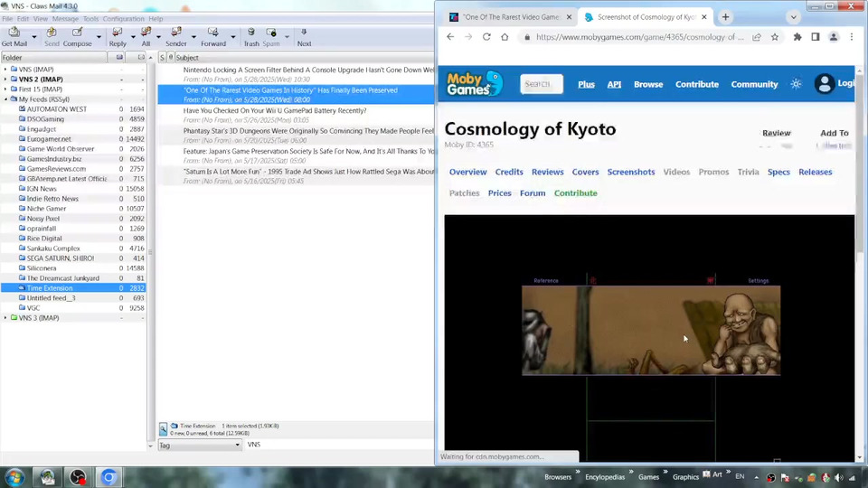Click Reply to Sender toolbar icon

[x=176, y=36]
